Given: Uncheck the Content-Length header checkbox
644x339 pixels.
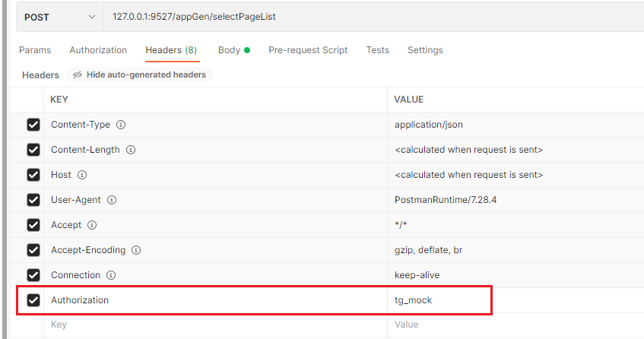Looking at the screenshot, I should coord(33,150).
